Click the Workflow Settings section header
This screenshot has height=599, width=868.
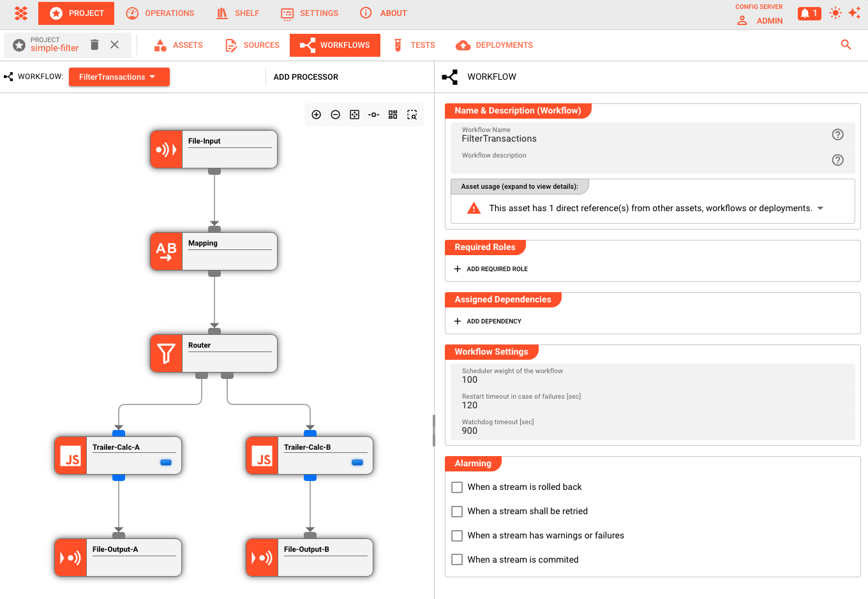pos(491,351)
